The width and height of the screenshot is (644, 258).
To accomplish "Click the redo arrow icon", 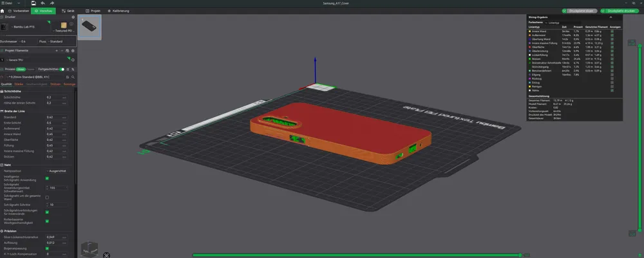I will tap(52, 3).
